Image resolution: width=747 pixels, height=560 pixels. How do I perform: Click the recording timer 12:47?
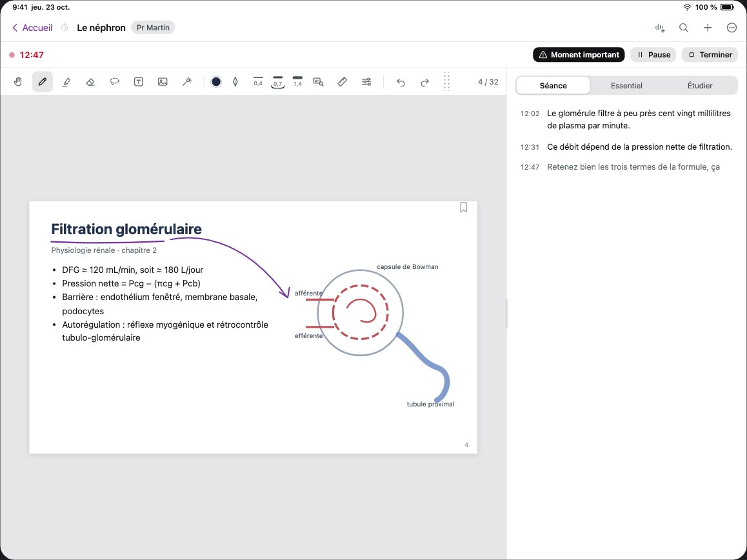[32, 55]
